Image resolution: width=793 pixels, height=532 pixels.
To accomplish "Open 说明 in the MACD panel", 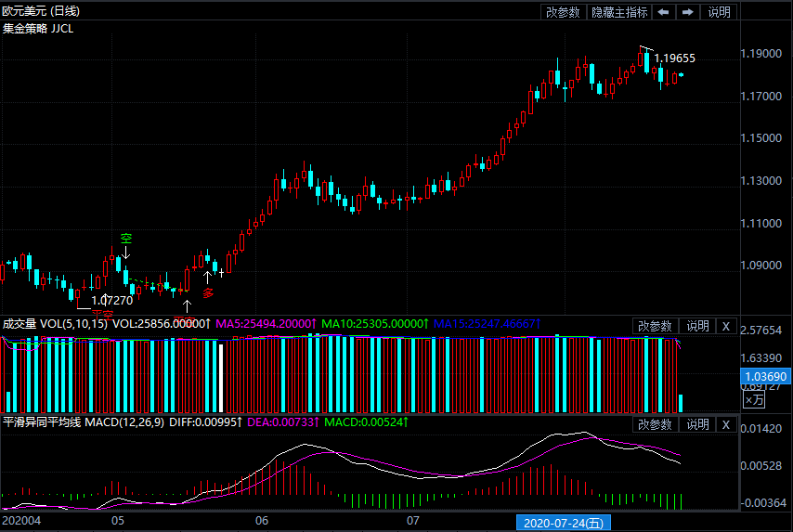I will pos(696,424).
